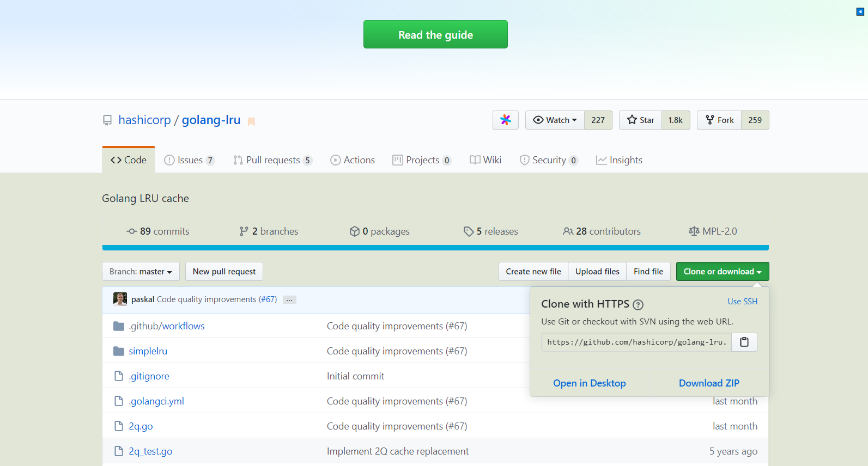The width and height of the screenshot is (868, 466).
Task: Click the small blue arrow at top-right corner
Action: point(860,11)
